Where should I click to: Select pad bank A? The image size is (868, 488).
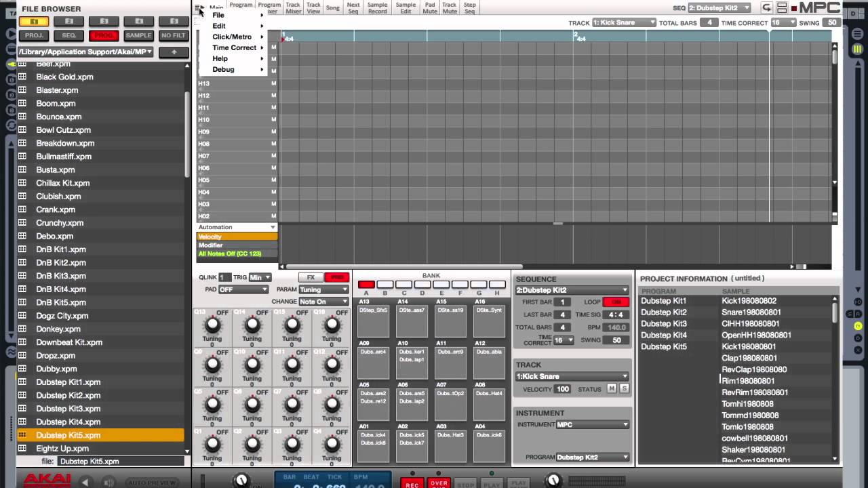(366, 285)
